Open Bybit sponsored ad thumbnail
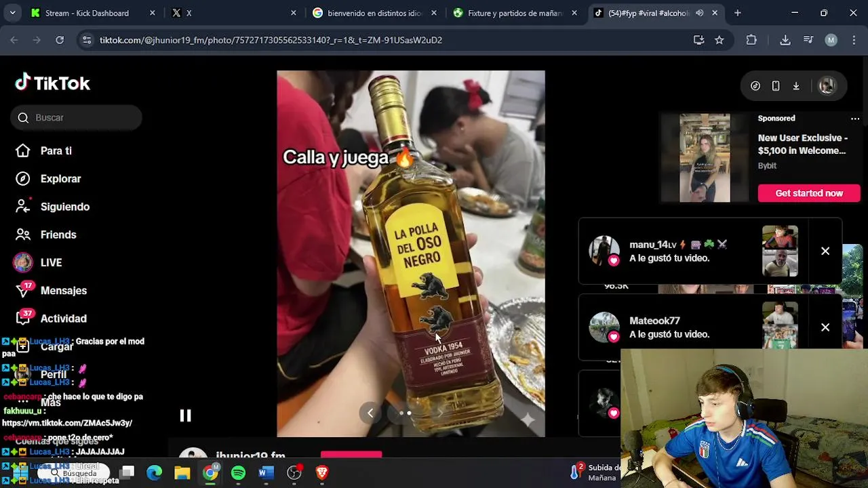 tap(705, 158)
